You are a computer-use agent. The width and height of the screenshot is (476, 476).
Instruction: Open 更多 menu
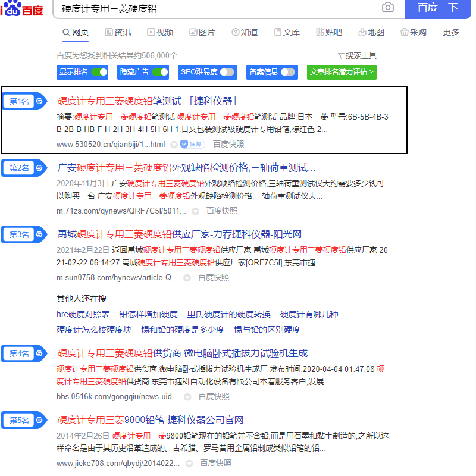451,32
